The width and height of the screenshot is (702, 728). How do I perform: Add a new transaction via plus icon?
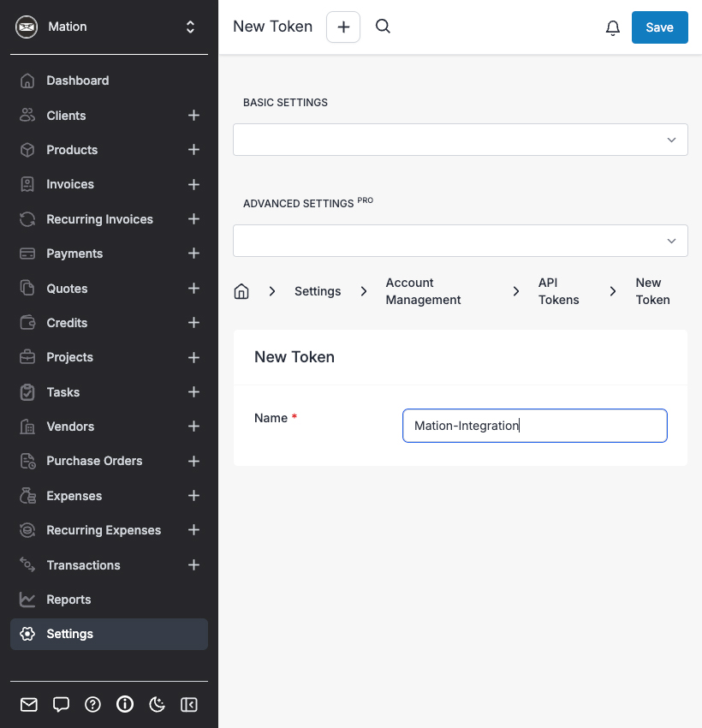194,565
